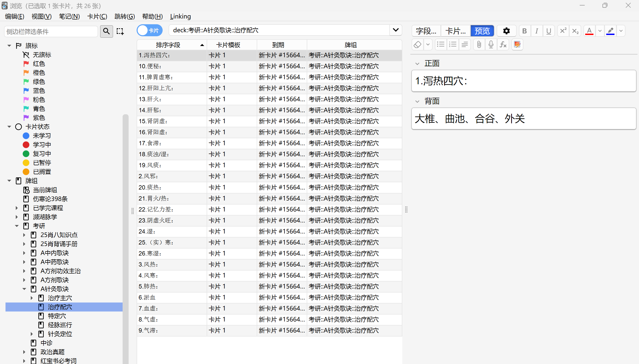Click the remove formatting eraser icon
The height and width of the screenshot is (364, 639).
(x=418, y=44)
